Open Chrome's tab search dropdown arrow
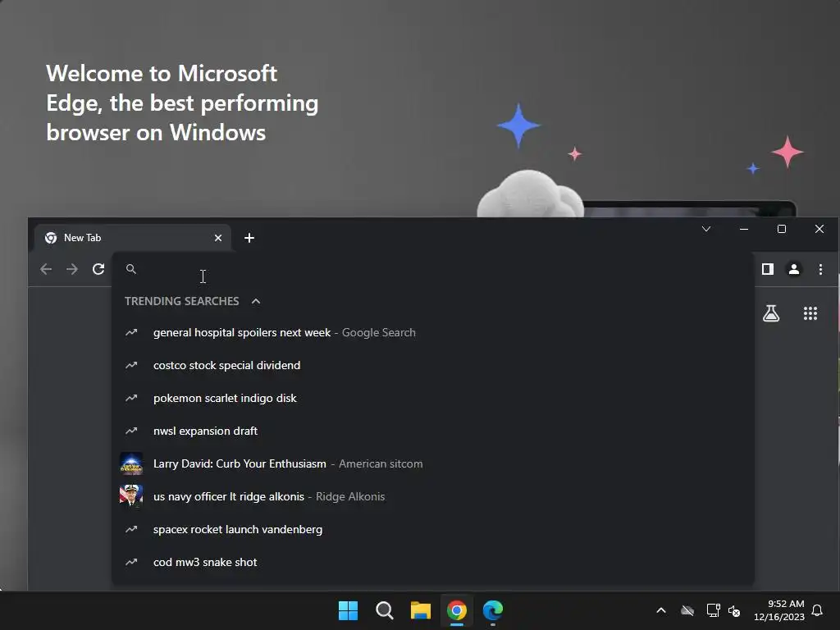Image resolution: width=840 pixels, height=630 pixels. 706,230
